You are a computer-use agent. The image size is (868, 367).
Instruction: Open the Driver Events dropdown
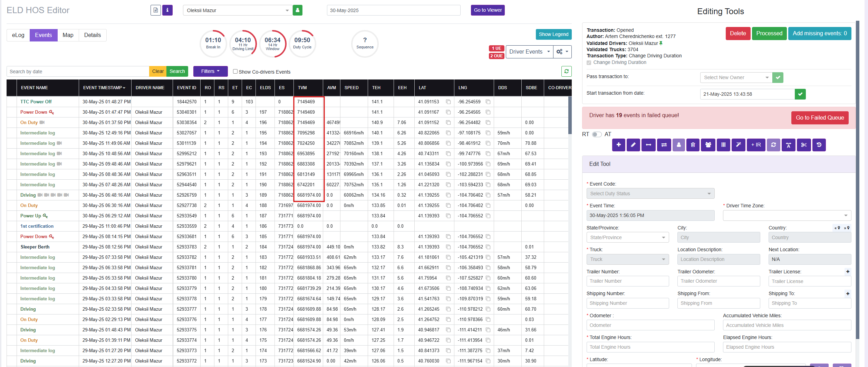530,52
